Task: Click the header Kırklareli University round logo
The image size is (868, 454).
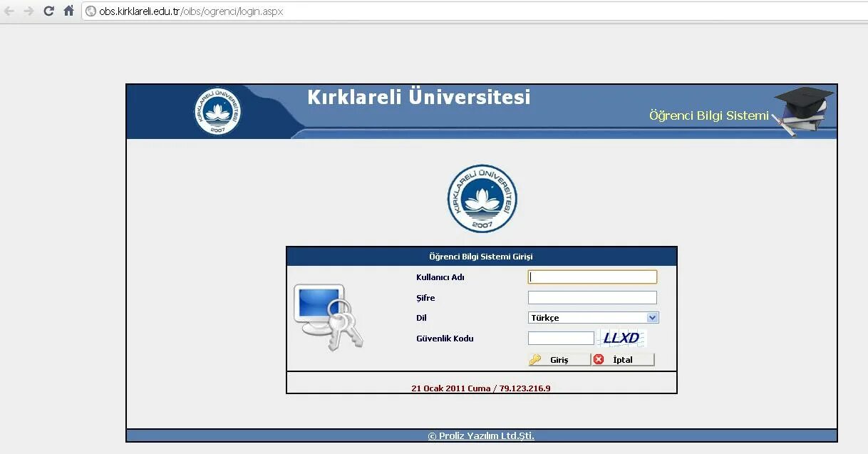Action: 217,113
